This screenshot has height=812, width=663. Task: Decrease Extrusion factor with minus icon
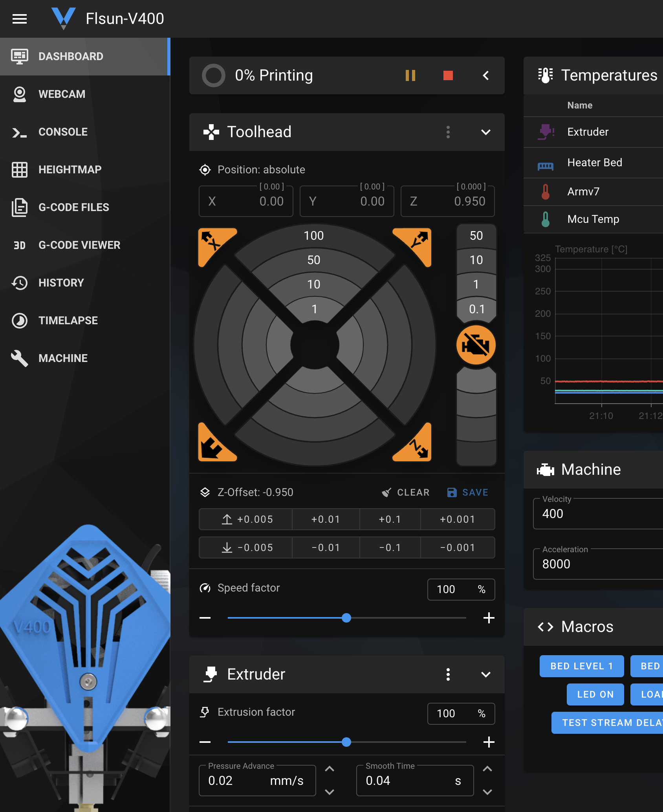tap(205, 742)
